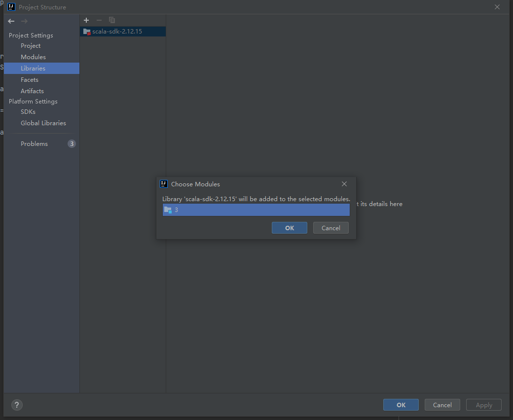Click the module 3 folder icon
Image resolution: width=513 pixels, height=420 pixels.
pos(168,210)
